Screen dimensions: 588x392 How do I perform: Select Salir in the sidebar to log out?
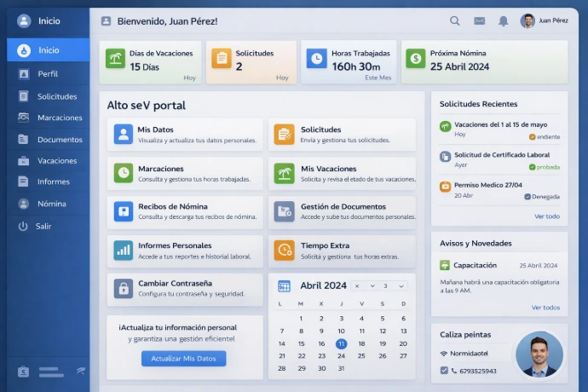[43, 226]
